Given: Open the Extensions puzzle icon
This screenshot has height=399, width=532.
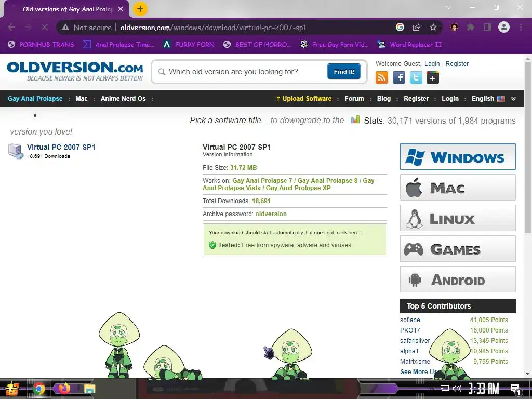Looking at the screenshot, I should [471, 27].
